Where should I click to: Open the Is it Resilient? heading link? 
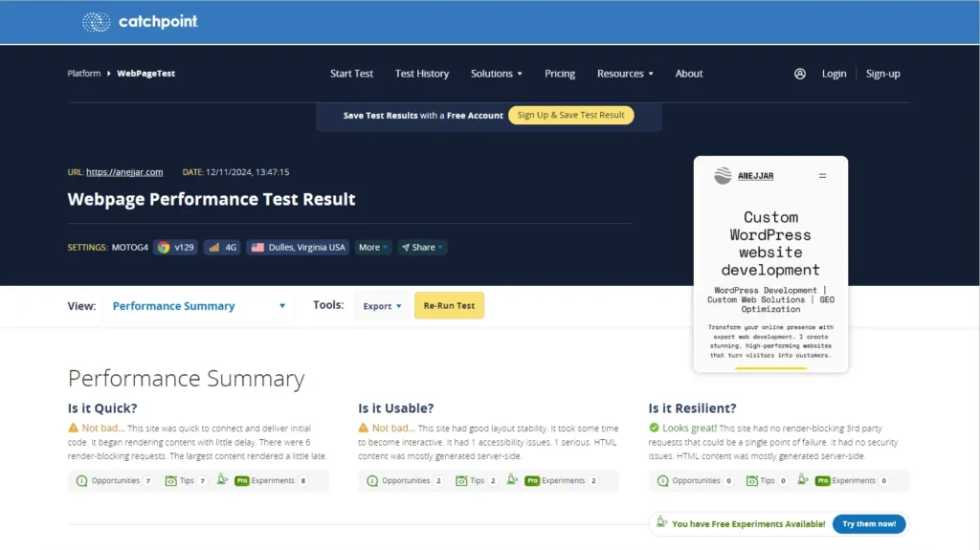tap(692, 408)
